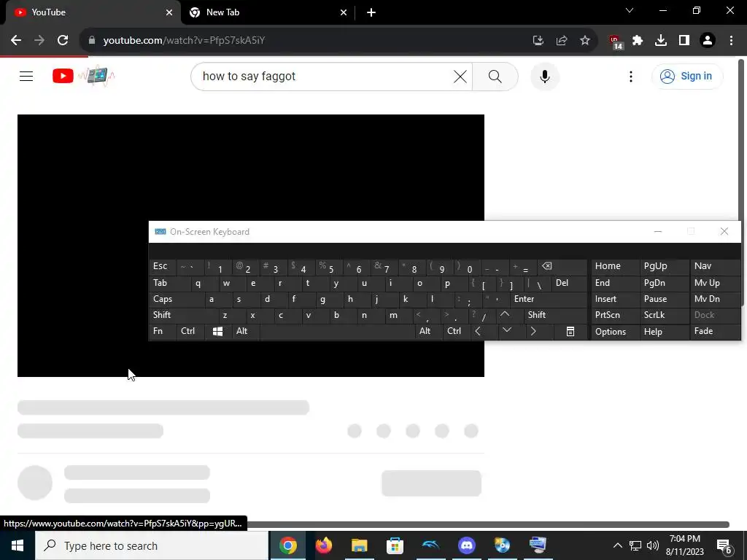Toggle Chrome side panel icon
Screen dimensions: 747x560
pyautogui.click(x=684, y=41)
